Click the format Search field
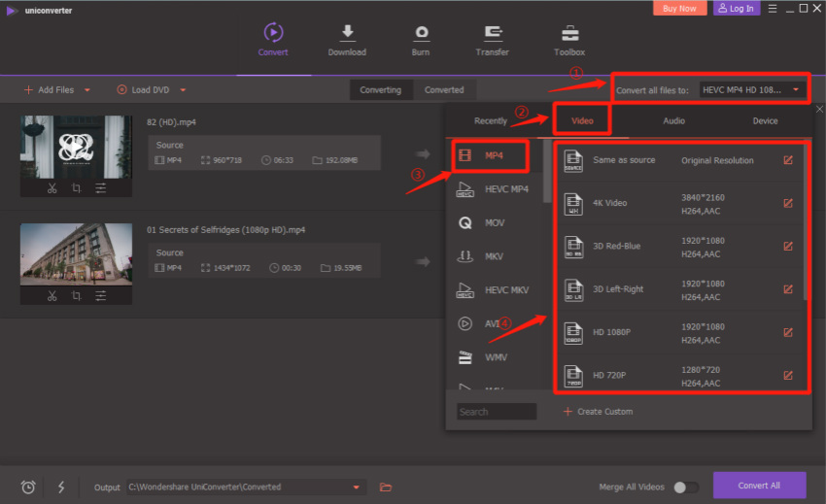The width and height of the screenshot is (826, 504). point(497,412)
